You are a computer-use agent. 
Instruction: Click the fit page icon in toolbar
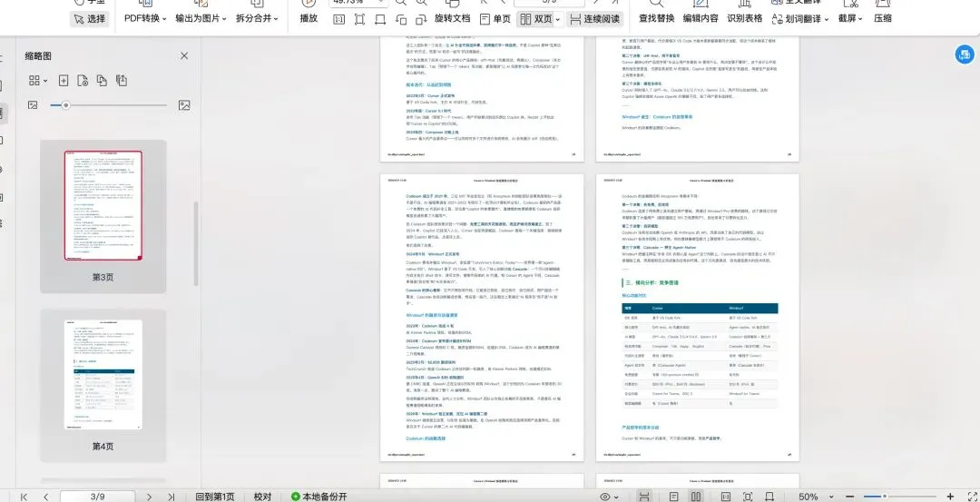point(359,19)
